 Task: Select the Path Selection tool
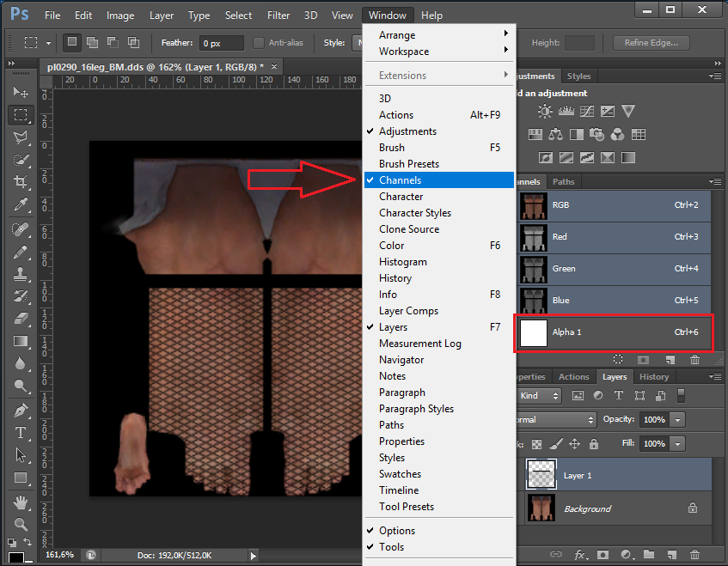(21, 455)
